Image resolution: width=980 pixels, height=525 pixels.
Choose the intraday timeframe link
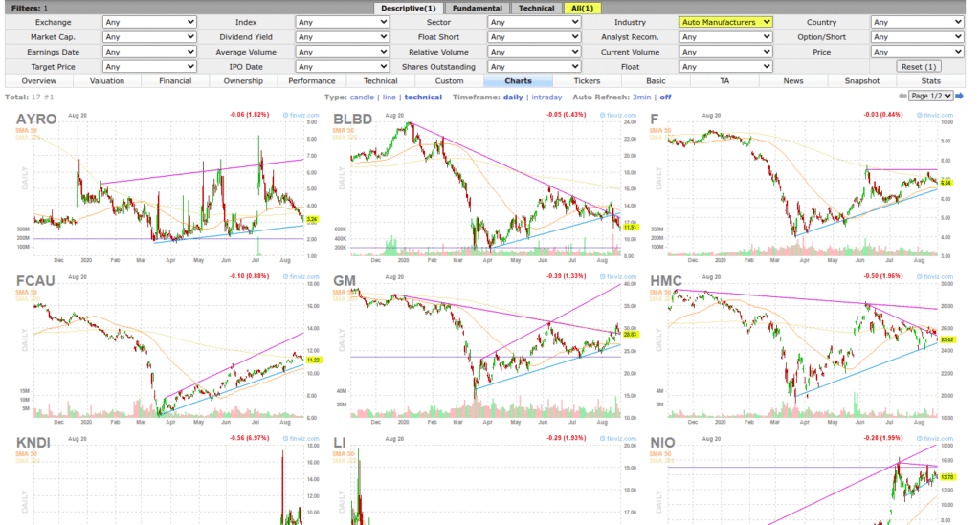pos(546,98)
